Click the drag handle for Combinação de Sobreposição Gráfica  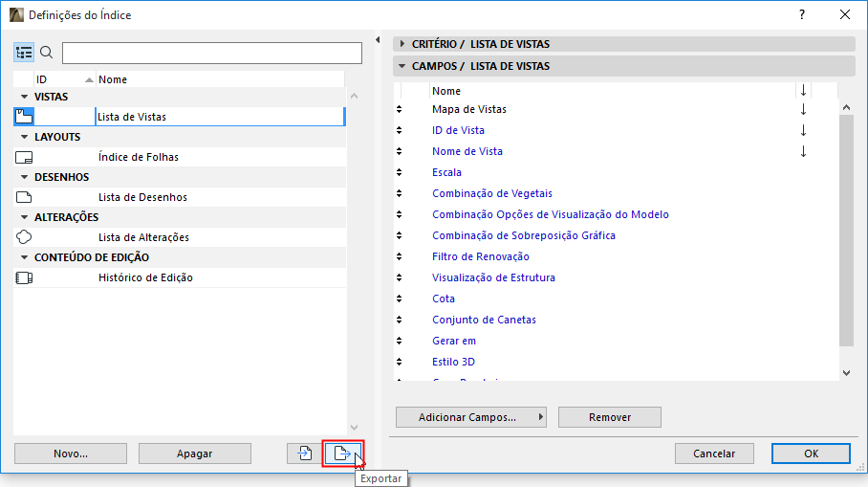400,235
